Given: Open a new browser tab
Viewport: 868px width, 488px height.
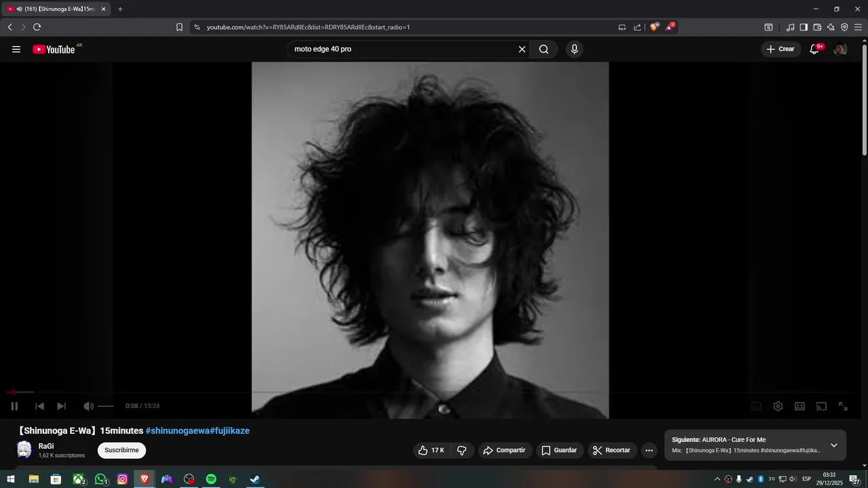Looking at the screenshot, I should (120, 9).
